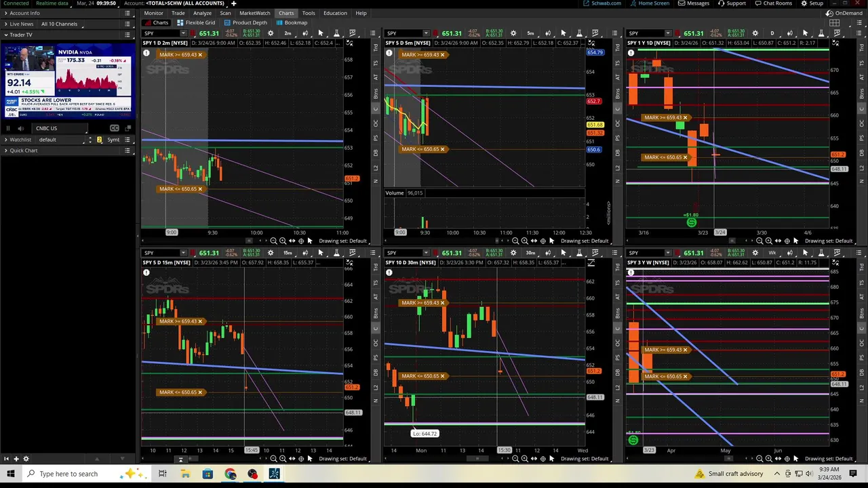This screenshot has width=868, height=488.
Task: Toggle closed captions on Trader TV
Action: 114,128
